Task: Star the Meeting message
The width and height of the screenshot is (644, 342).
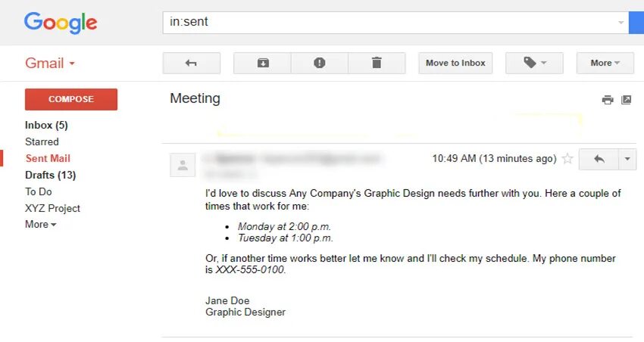Action: coord(567,159)
